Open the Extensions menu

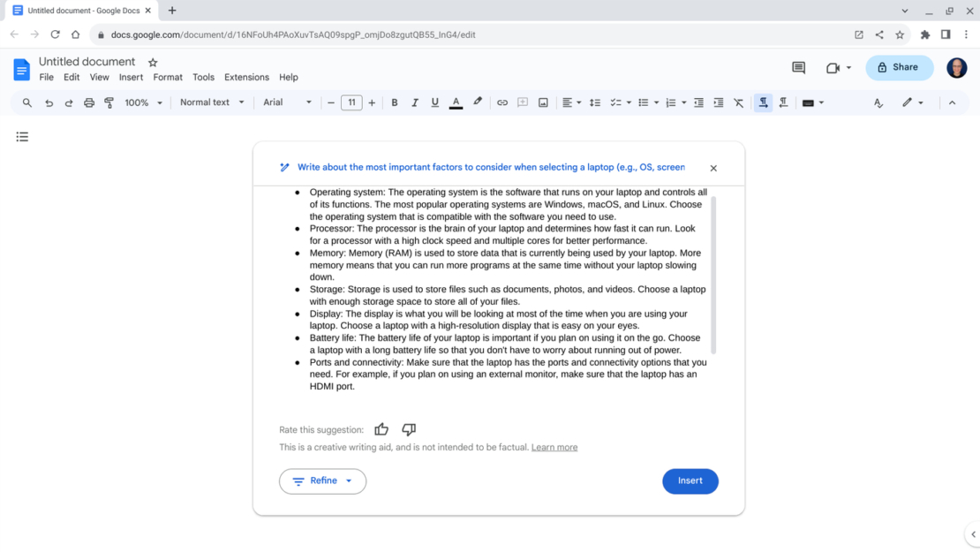246,77
